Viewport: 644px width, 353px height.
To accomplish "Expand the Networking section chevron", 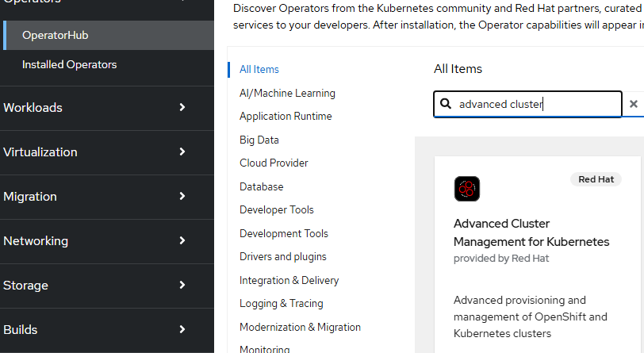I will click(x=182, y=240).
